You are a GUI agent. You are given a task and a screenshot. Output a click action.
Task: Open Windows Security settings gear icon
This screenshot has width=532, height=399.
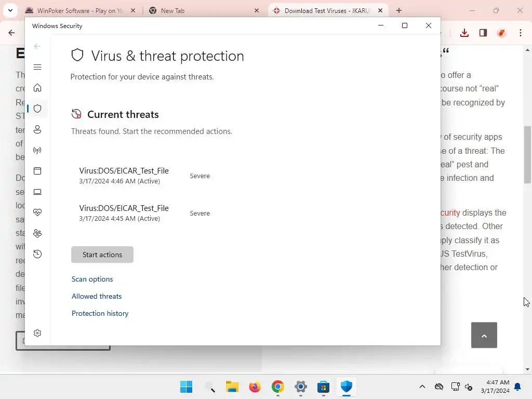point(37,333)
